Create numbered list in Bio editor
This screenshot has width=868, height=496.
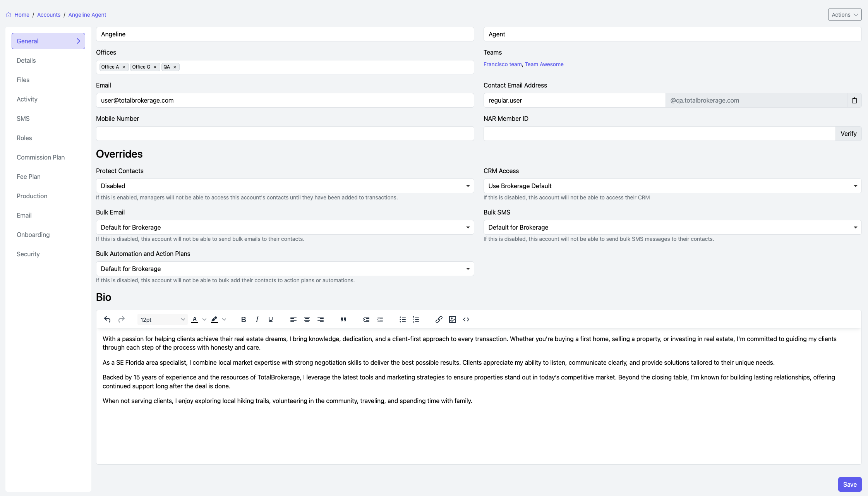click(416, 319)
